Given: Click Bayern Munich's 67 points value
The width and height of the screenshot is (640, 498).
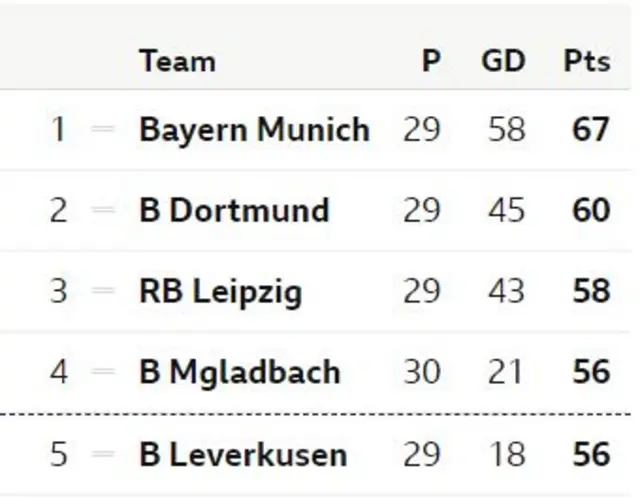Looking at the screenshot, I should 591,129.
